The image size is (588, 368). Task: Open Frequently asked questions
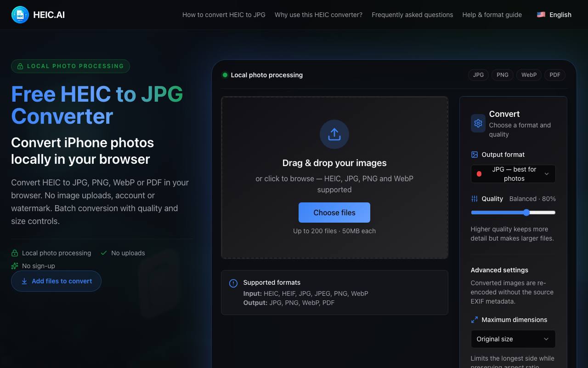(412, 15)
